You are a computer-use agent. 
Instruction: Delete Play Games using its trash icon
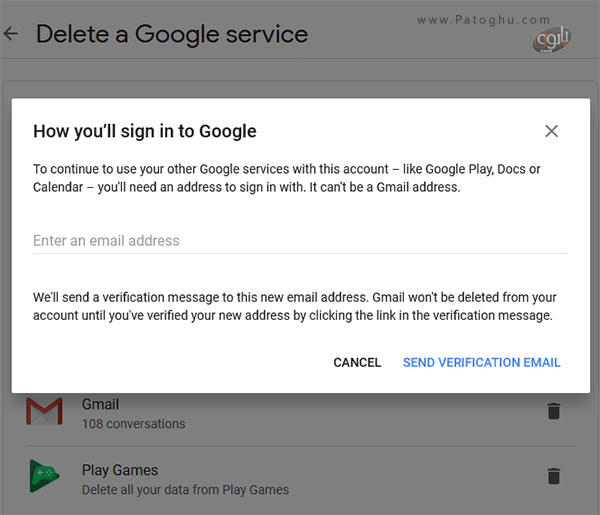tap(554, 476)
